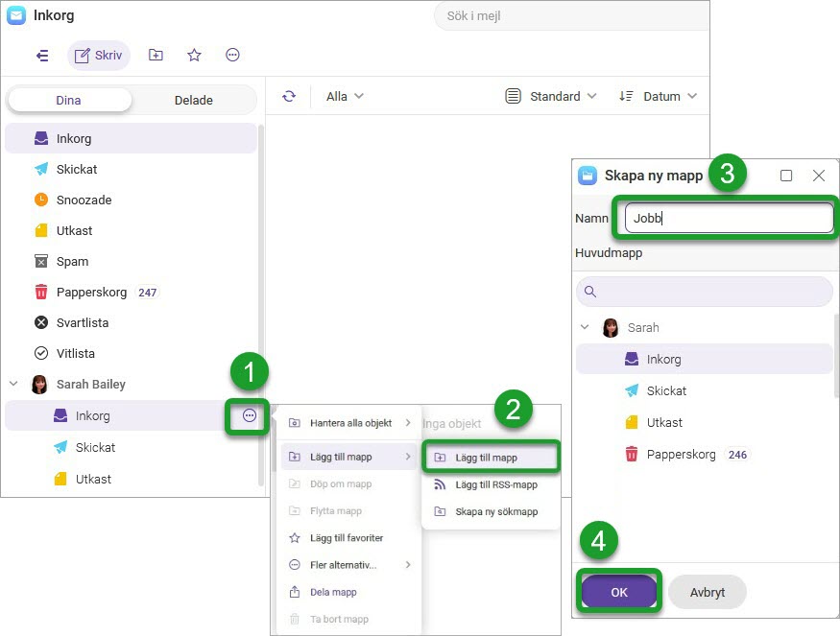Click the star favorites icon in toolbar
Screen dimensions: 840x636
[194, 56]
